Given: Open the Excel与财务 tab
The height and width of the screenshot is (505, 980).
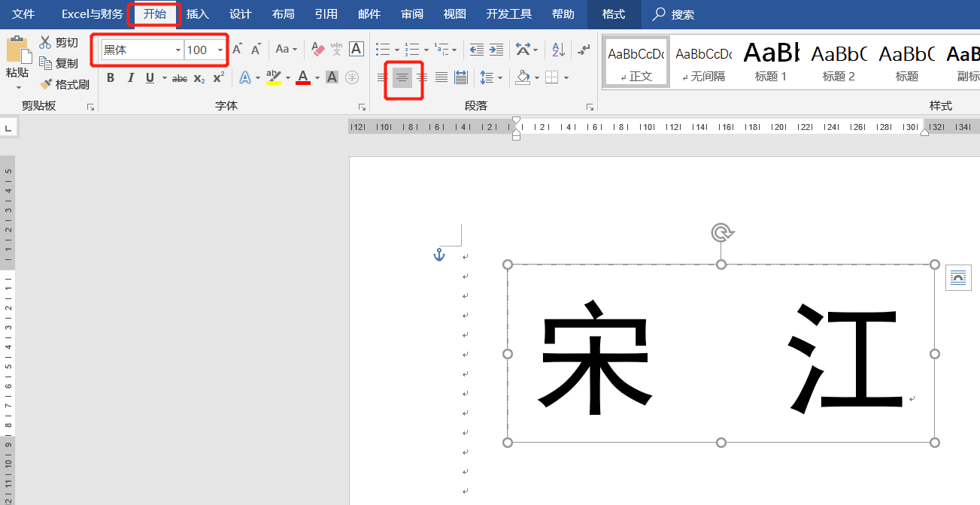Looking at the screenshot, I should coord(92,14).
